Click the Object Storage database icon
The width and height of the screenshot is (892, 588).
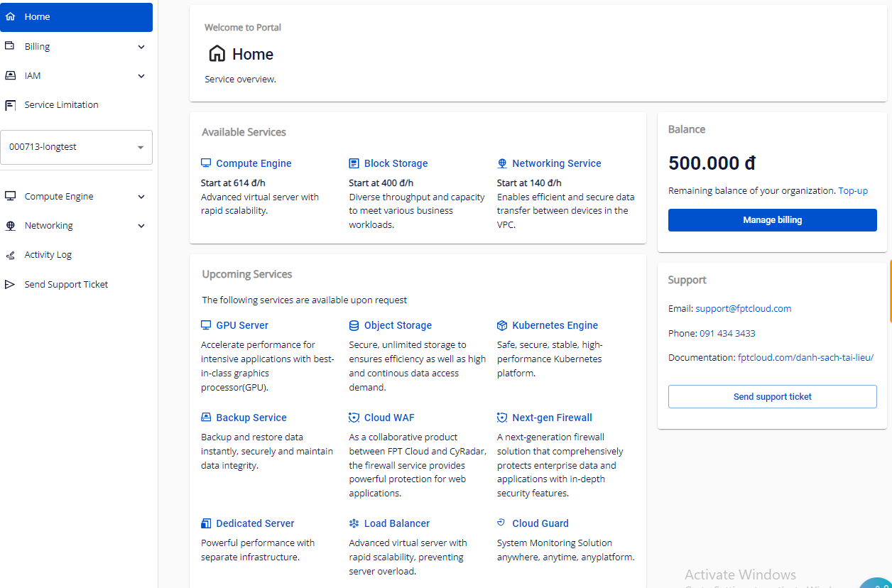[x=354, y=325]
